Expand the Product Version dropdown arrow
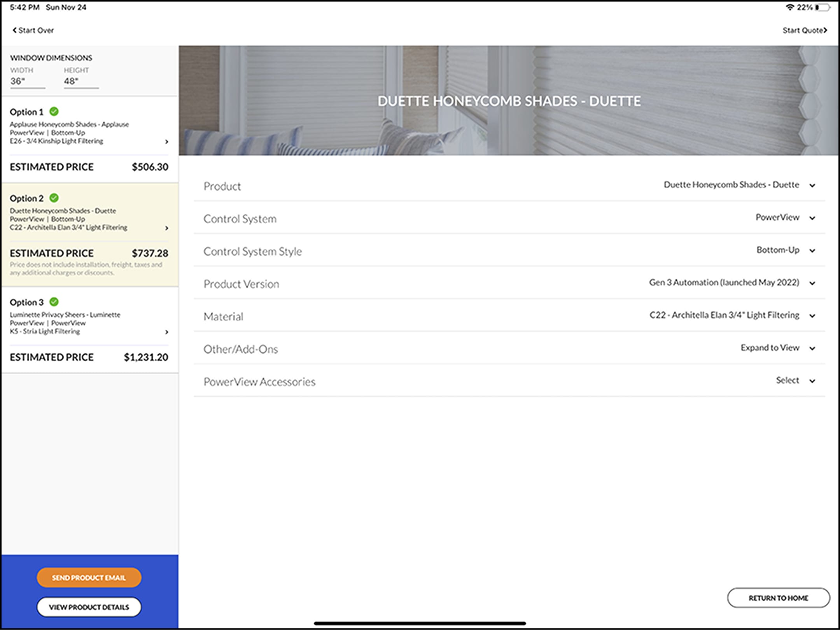This screenshot has height=630, width=840. click(x=812, y=283)
